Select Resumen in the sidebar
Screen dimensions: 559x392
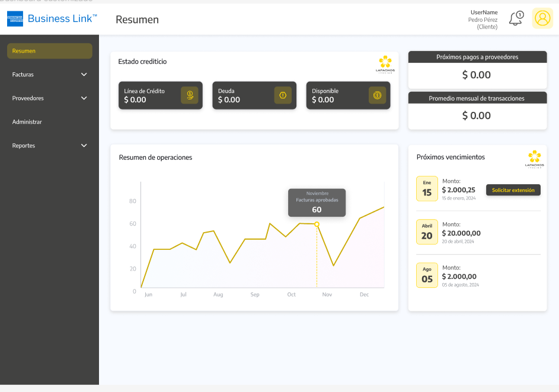click(x=50, y=51)
